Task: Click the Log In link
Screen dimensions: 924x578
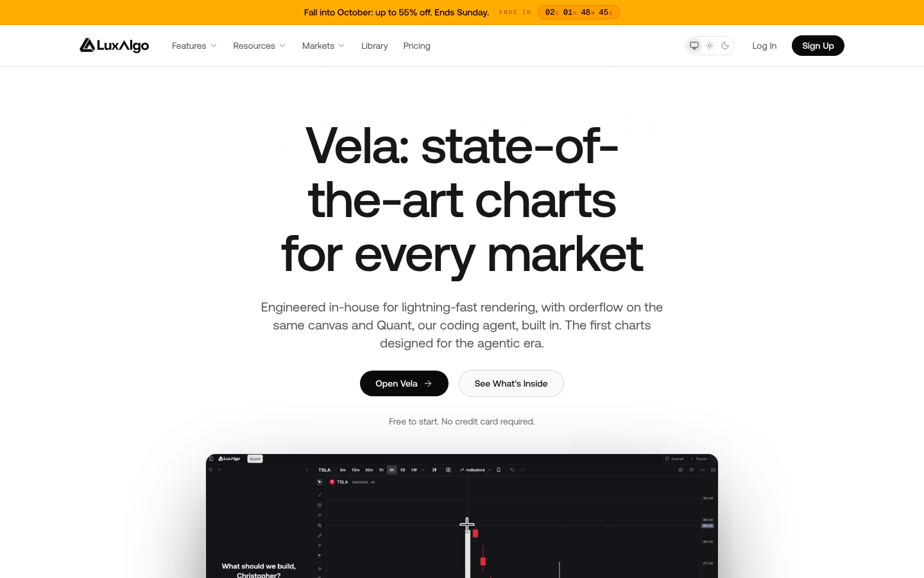Action: pos(764,46)
